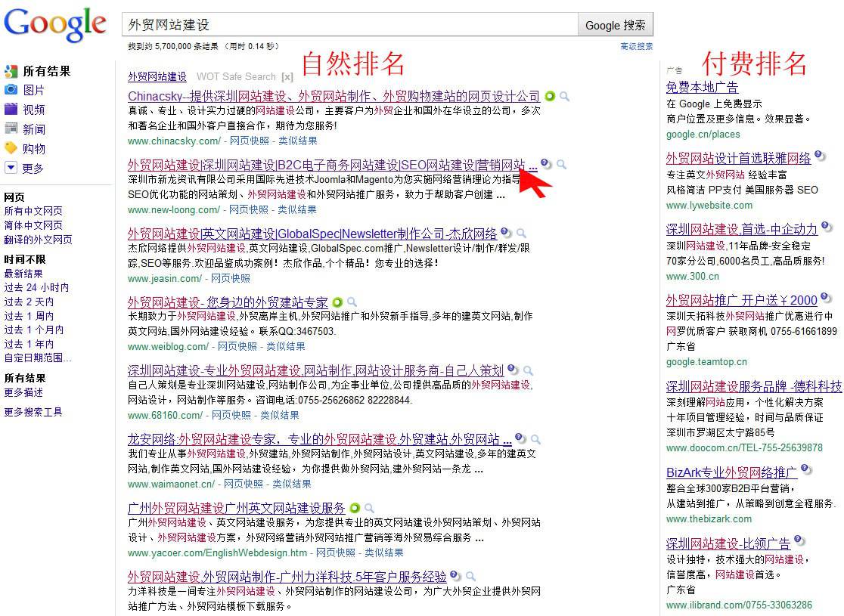The width and height of the screenshot is (844, 616).
Task: Open the 图片 (Images) icon in sidebar
Action: 11,90
